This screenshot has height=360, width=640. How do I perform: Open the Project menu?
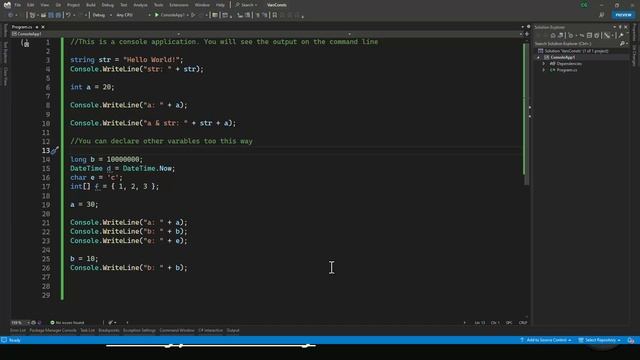[x=73, y=5]
